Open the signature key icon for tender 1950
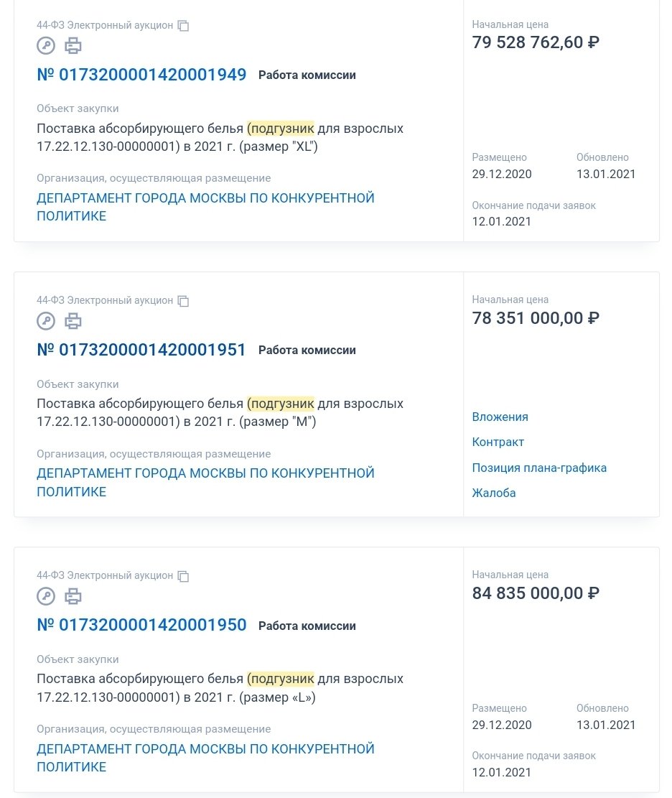This screenshot has height=798, width=672. pyautogui.click(x=46, y=596)
